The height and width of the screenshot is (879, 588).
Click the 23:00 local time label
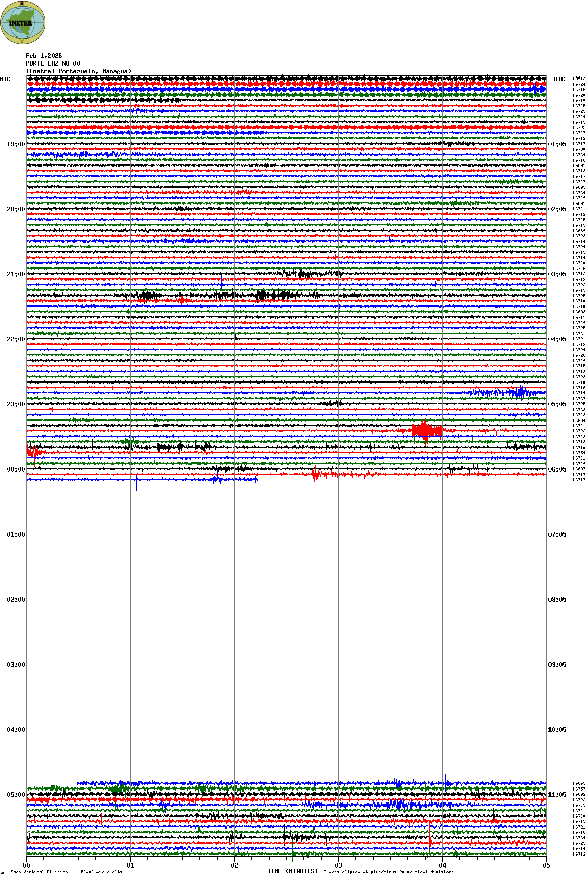[16, 404]
